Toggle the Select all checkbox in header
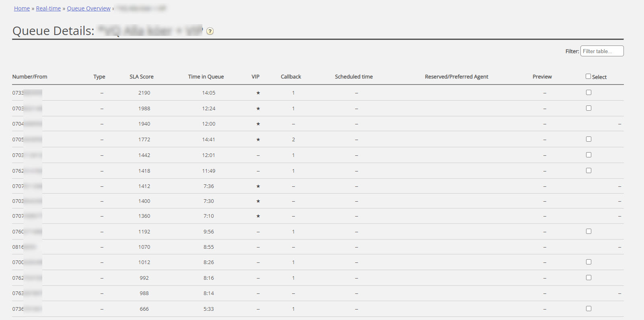644x320 pixels. coord(588,76)
